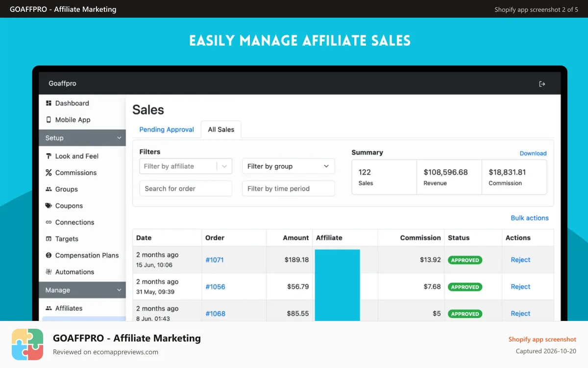The width and height of the screenshot is (588, 368).
Task: Open order #1068
Action: 215,314
